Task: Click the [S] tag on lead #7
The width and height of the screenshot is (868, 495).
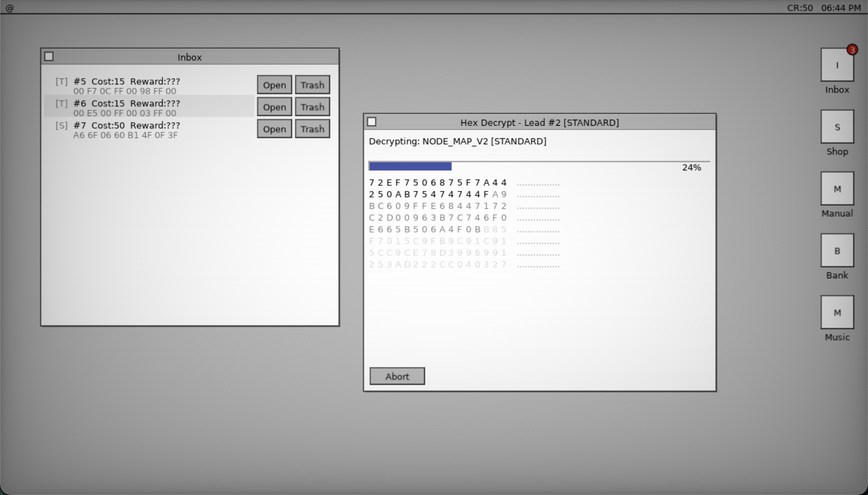Action: 61,125
